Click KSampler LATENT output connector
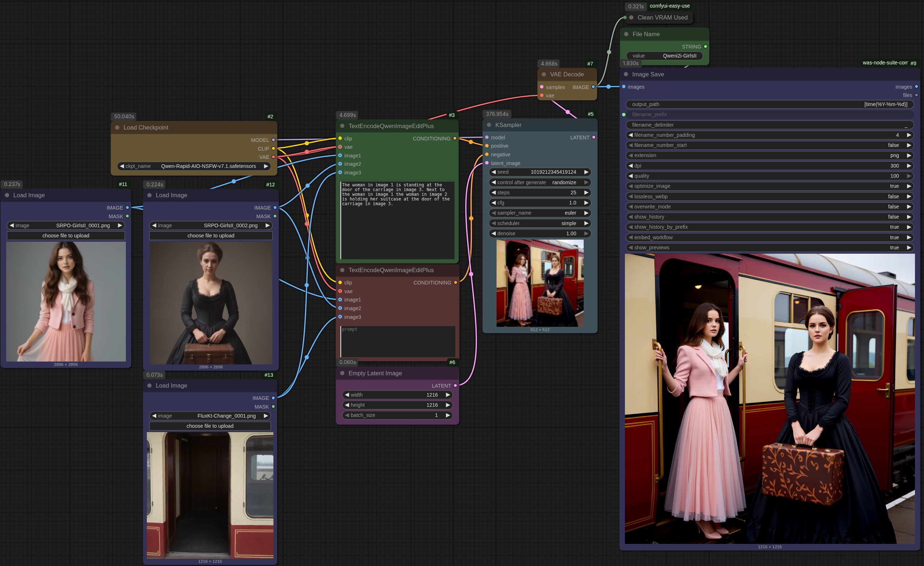The image size is (924, 566). click(593, 138)
